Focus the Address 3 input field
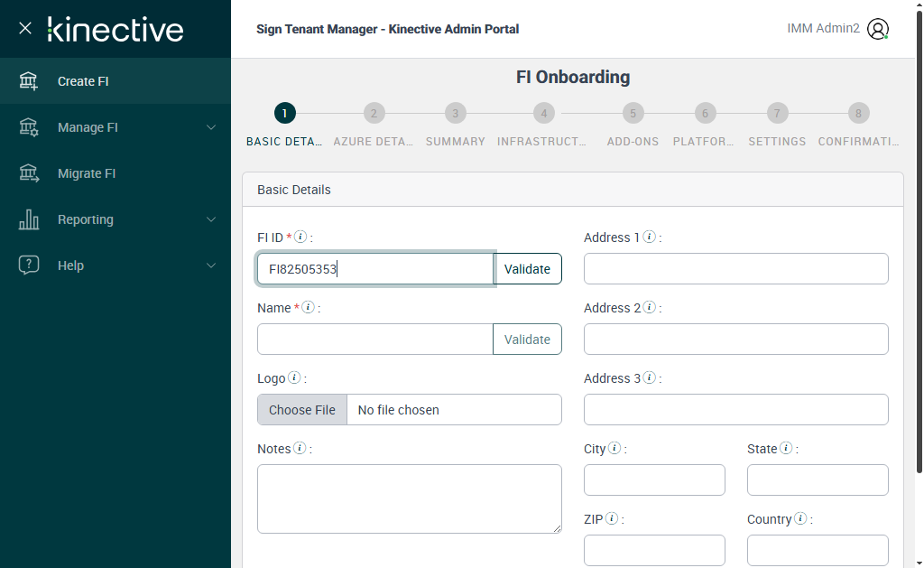Image resolution: width=924 pixels, height=568 pixels. (736, 410)
